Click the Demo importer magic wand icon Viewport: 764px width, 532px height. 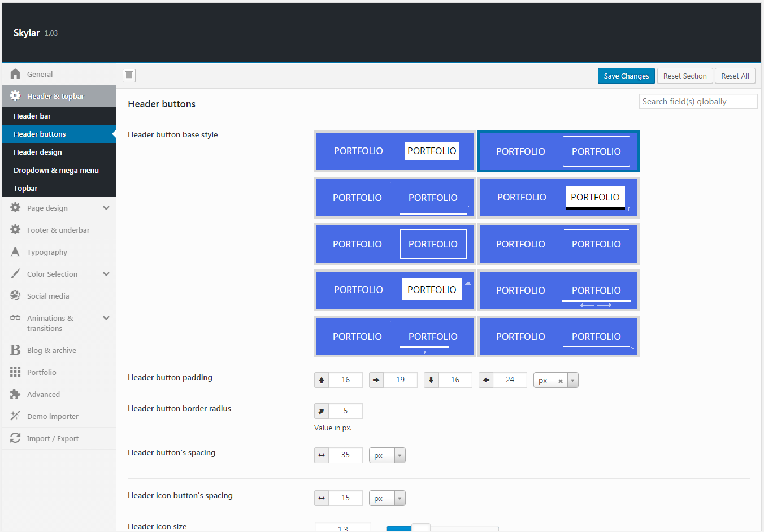coord(15,416)
